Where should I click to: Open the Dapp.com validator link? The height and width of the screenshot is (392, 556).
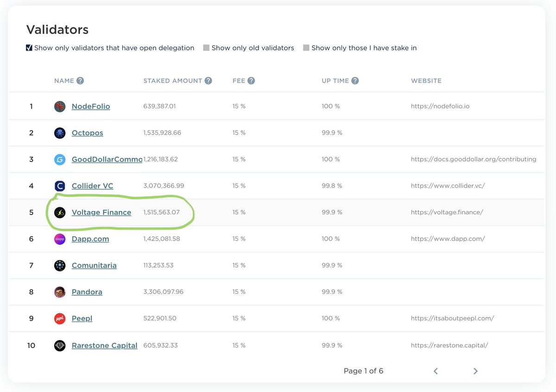pyautogui.click(x=90, y=239)
